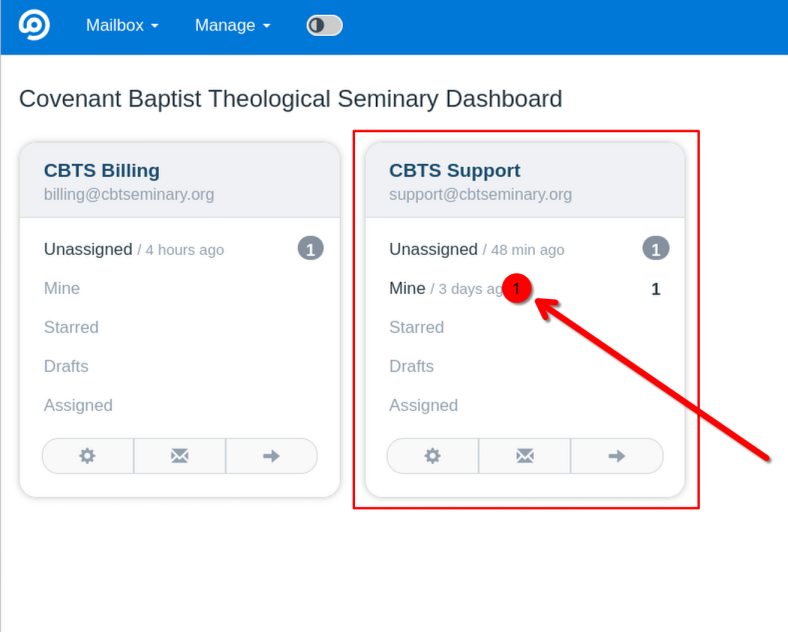Image resolution: width=788 pixels, height=632 pixels.
Task: Go to CBTS Billing mailbox arrow
Action: point(271,456)
